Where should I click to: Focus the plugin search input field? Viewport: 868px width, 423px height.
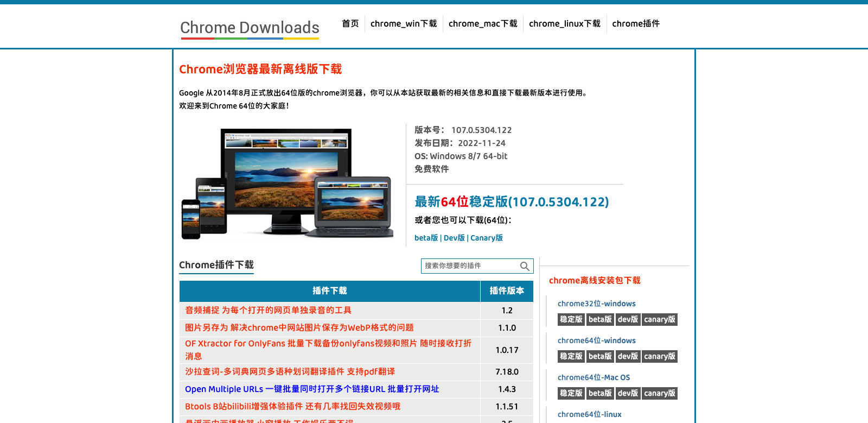point(469,266)
